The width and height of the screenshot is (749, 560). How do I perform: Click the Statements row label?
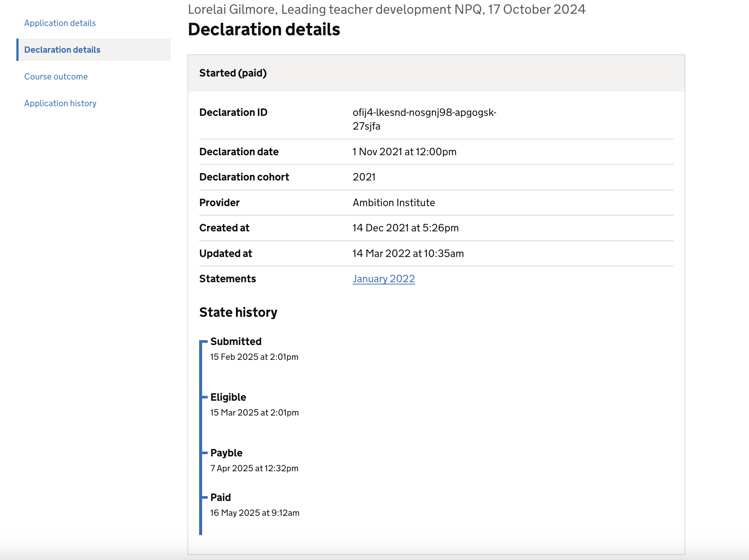227,279
